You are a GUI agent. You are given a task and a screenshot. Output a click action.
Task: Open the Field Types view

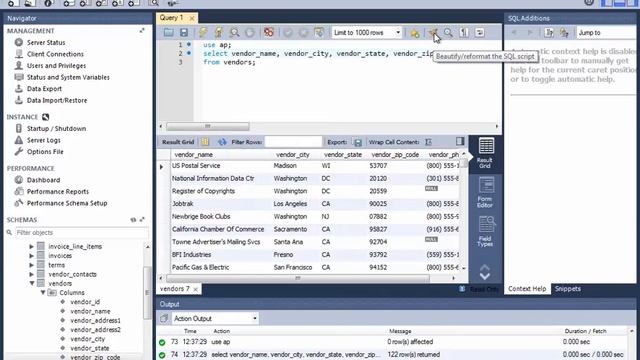click(x=485, y=231)
